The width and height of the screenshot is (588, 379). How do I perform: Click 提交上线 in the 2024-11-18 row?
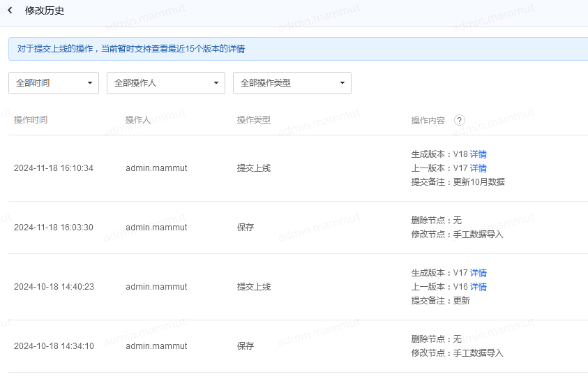pyautogui.click(x=254, y=168)
